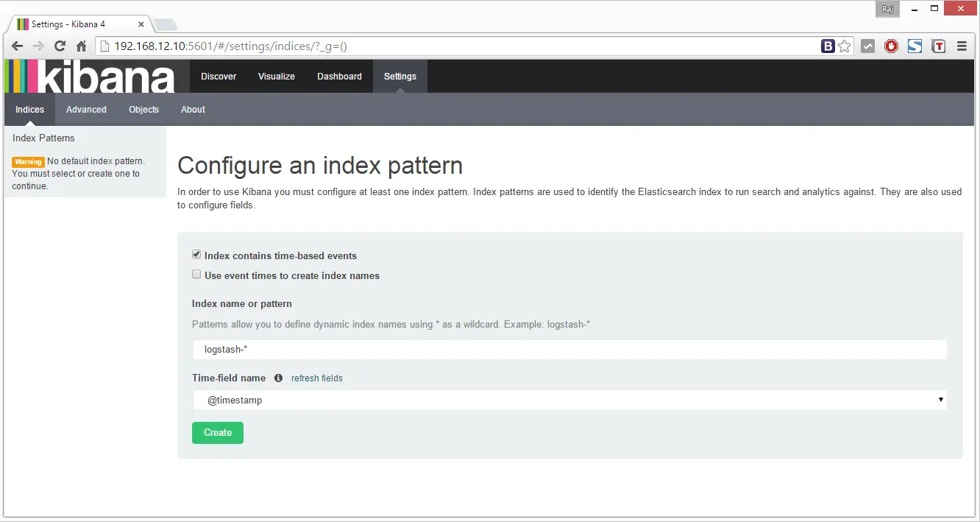Click the red T extension icon

(938, 46)
